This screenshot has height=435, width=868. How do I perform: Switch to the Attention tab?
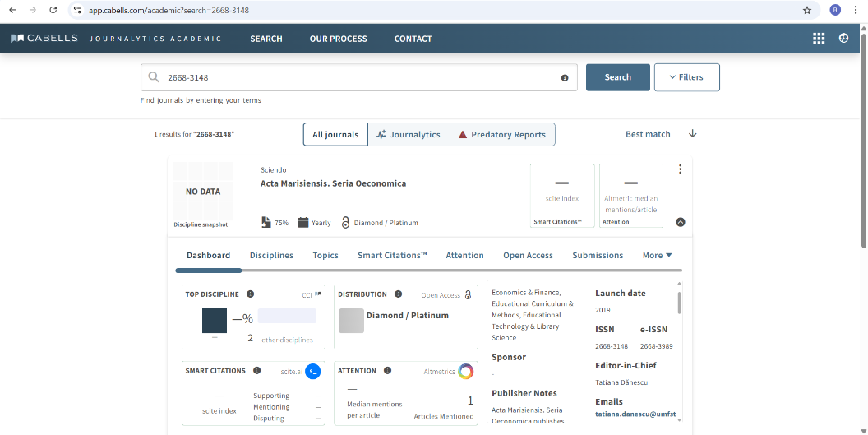pyautogui.click(x=465, y=256)
